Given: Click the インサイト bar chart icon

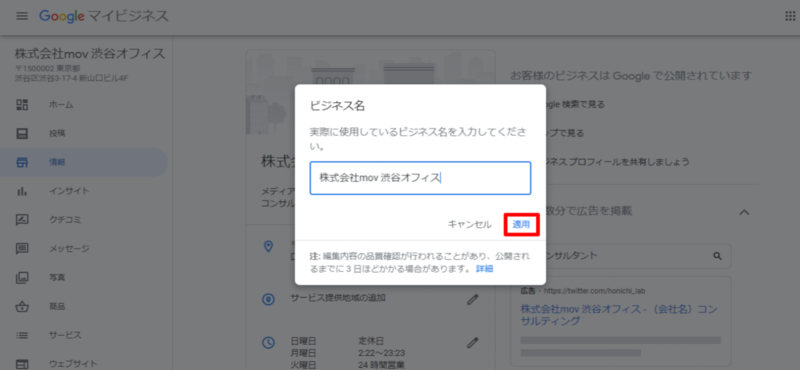Looking at the screenshot, I should pos(22,191).
